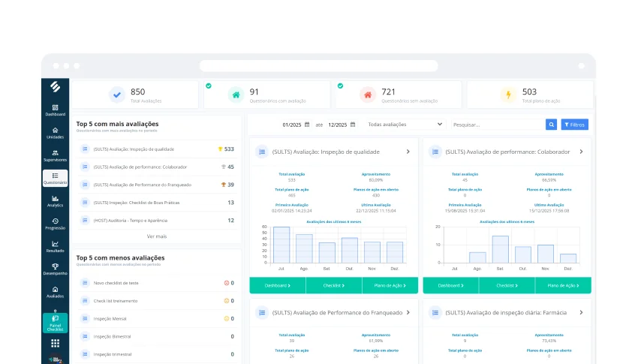The height and width of the screenshot is (364, 638).
Task: Click the Pesquisar search field
Action: point(496,125)
